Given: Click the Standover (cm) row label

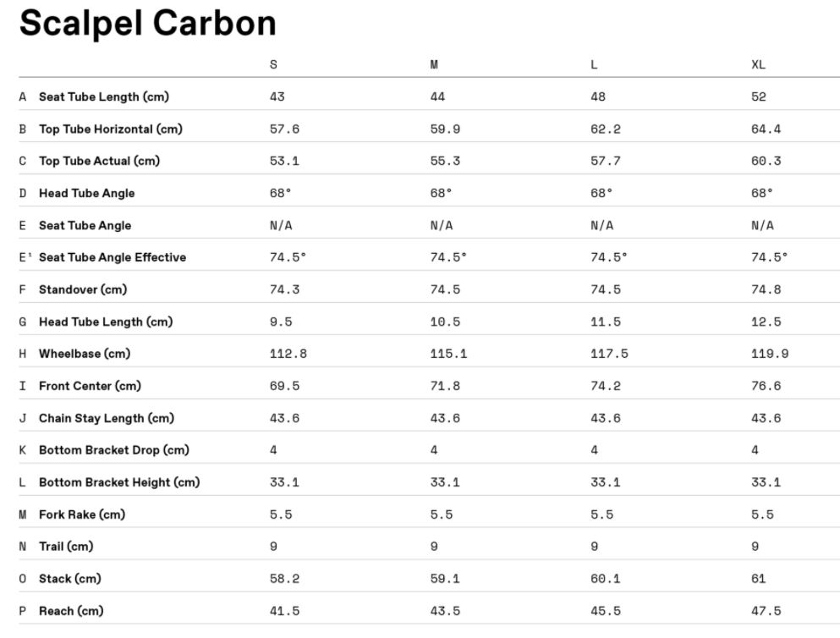Looking at the screenshot, I should pyautogui.click(x=83, y=289).
